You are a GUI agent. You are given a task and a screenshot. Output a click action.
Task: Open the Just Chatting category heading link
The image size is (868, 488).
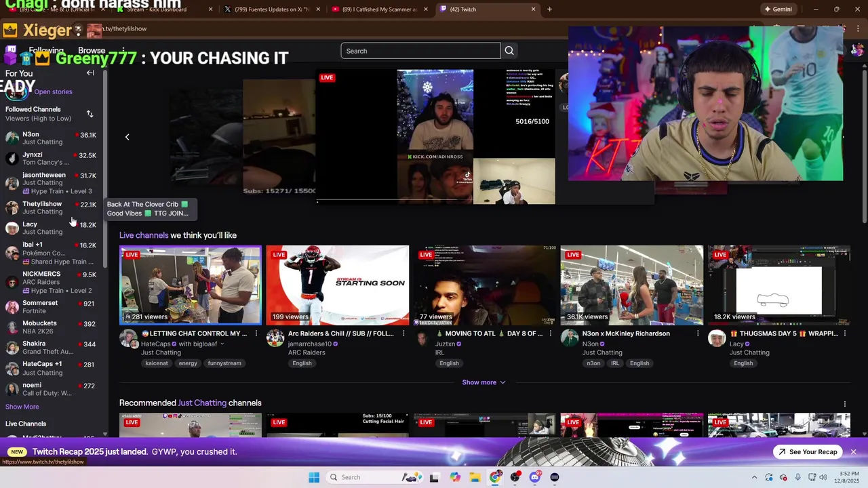coord(202,403)
